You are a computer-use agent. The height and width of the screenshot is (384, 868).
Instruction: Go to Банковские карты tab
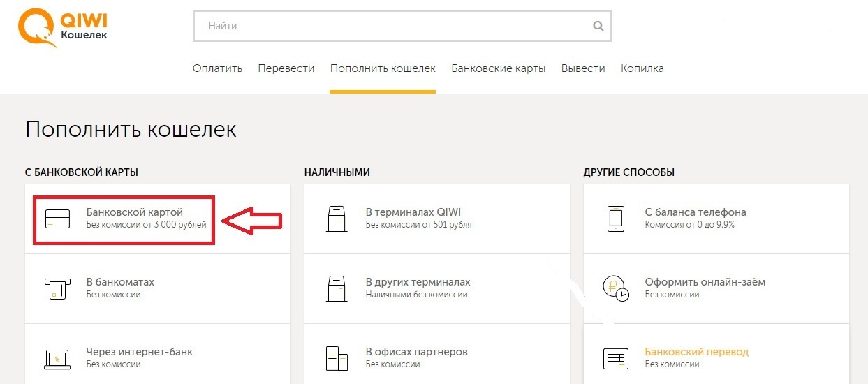(x=499, y=68)
